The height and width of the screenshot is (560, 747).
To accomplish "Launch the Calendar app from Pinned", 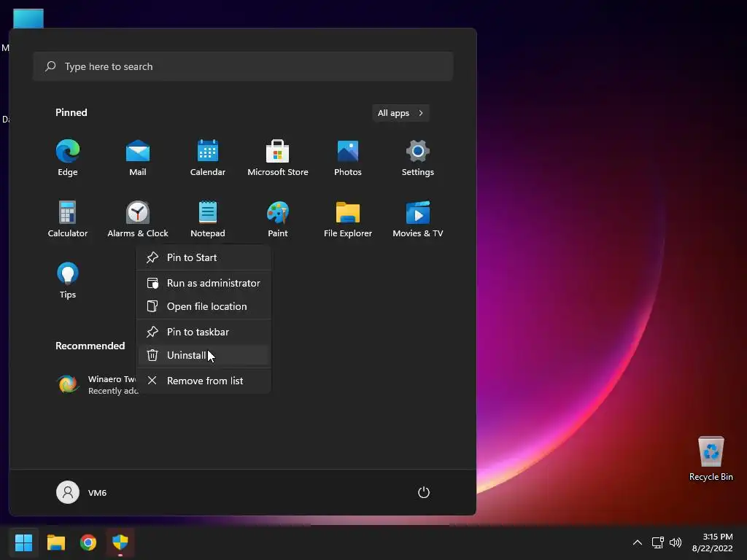I will click(208, 158).
